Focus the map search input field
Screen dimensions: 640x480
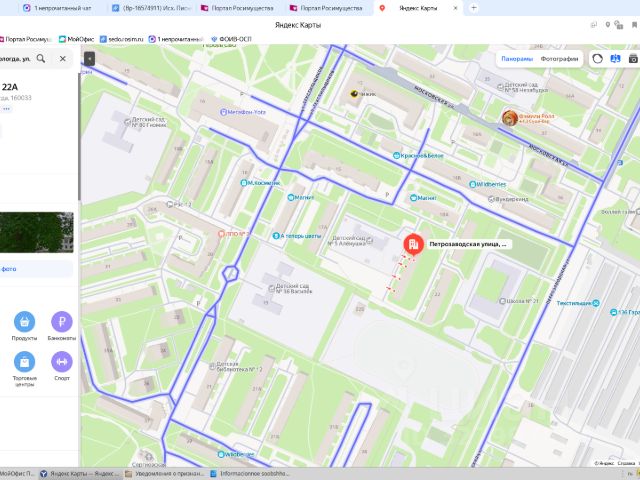(x=16, y=58)
